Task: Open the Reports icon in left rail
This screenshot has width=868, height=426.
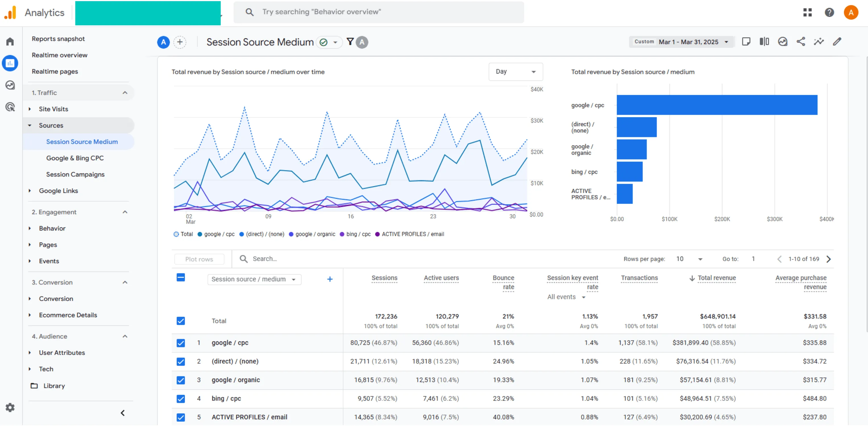Action: [10, 63]
